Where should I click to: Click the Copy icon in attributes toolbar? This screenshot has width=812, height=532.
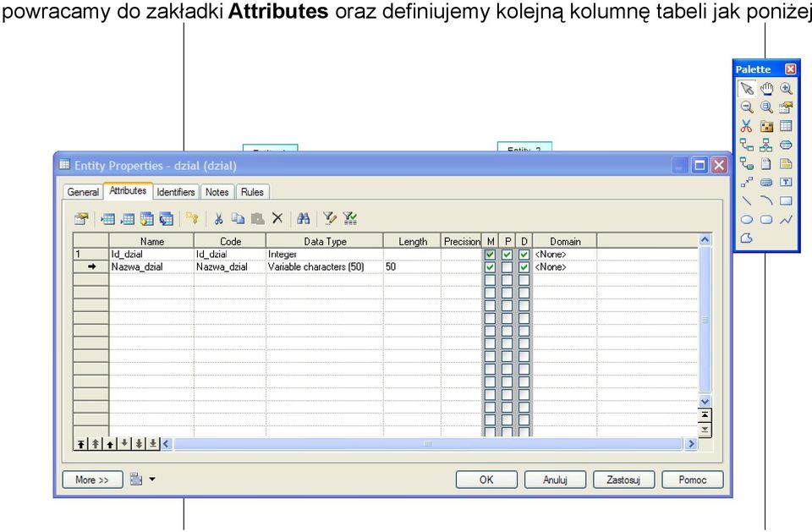click(239, 218)
